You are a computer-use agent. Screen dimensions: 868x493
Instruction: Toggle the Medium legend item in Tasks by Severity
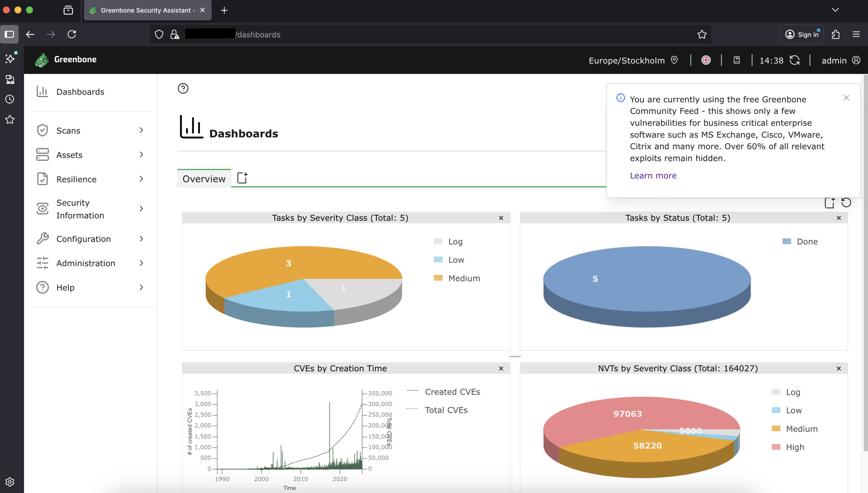464,278
